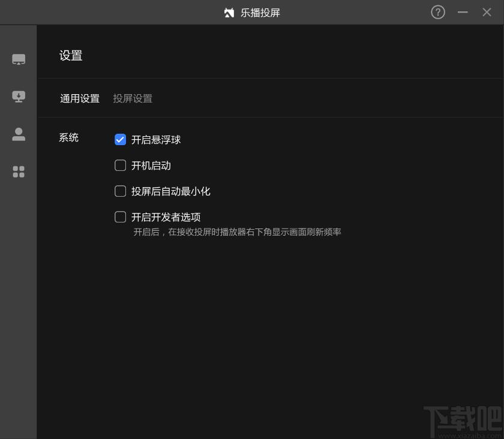Click the 投屏后自动最小化 label text
The image size is (504, 439).
170,191
